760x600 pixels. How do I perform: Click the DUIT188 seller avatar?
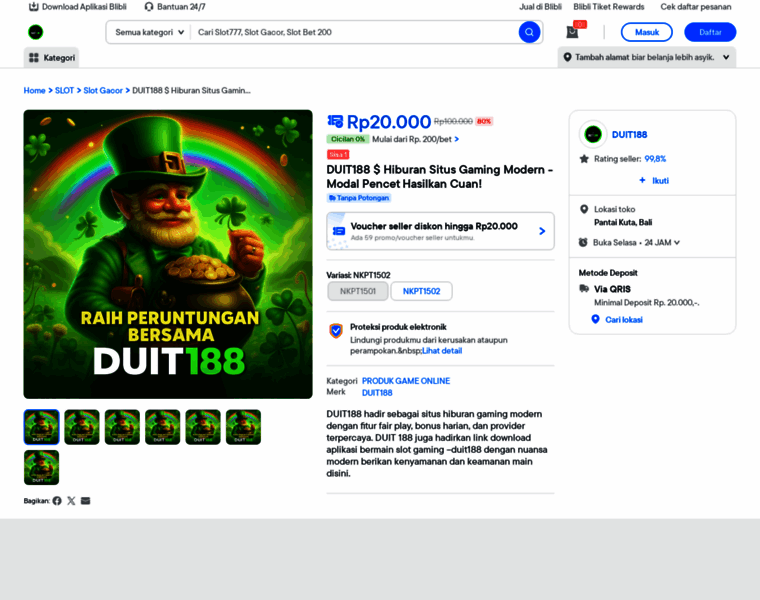point(593,134)
